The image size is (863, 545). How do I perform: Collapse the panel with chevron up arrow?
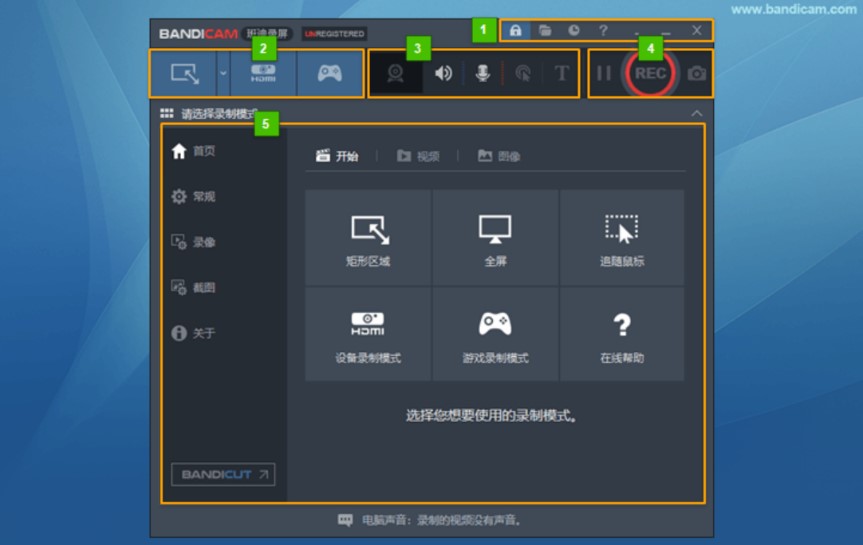point(697,113)
